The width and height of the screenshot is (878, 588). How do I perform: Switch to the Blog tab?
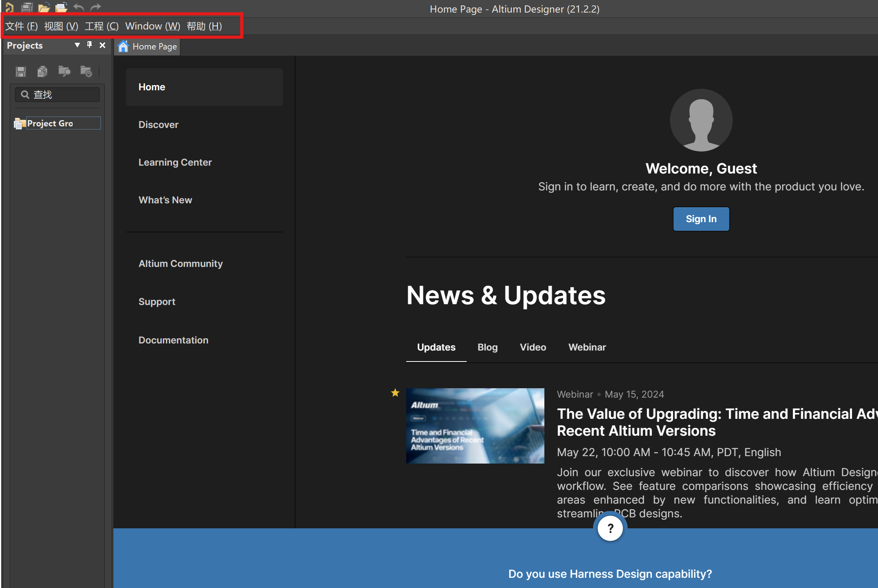[488, 347]
